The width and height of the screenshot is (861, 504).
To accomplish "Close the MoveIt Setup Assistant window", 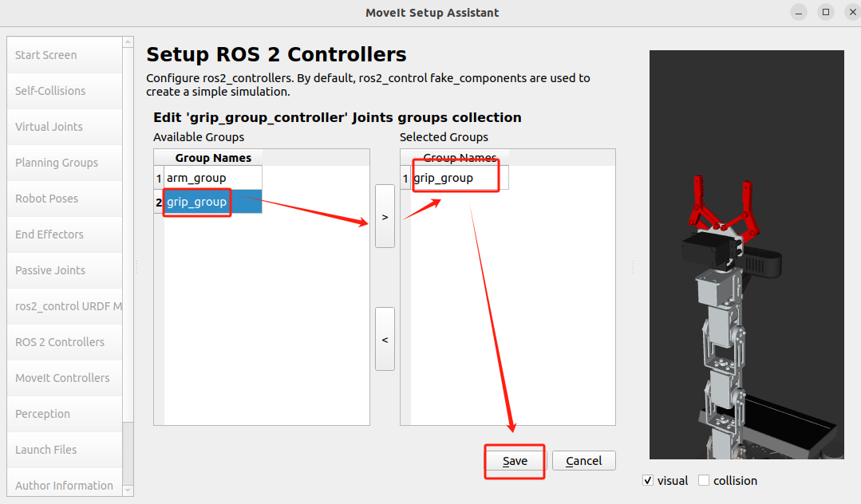I will (852, 12).
